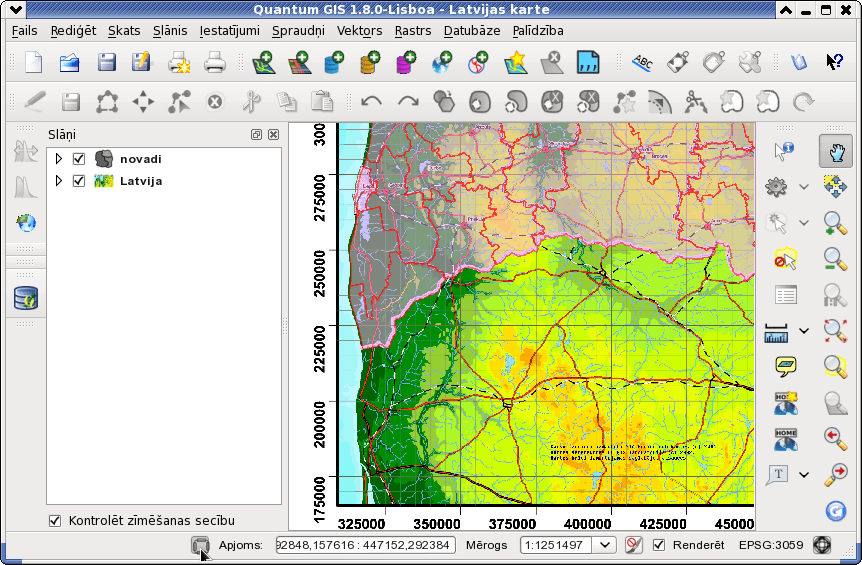Select the Zoom Out magnifier tool

pos(835,259)
